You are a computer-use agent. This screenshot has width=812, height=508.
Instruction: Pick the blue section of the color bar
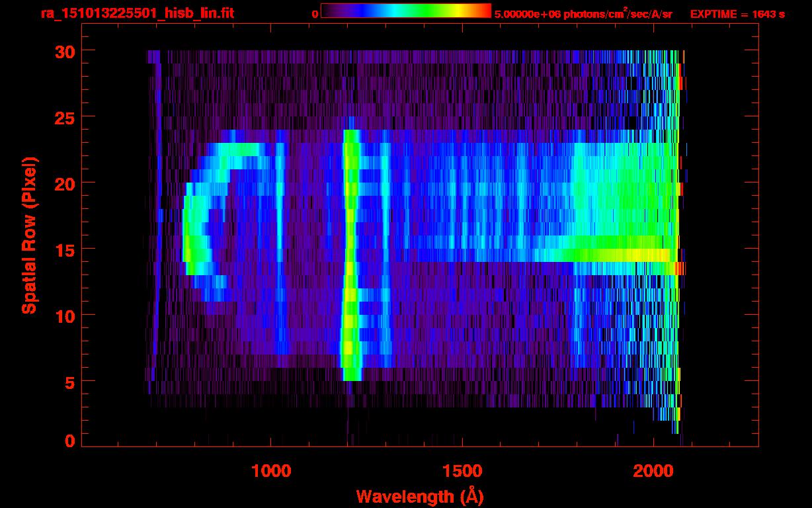(360, 11)
